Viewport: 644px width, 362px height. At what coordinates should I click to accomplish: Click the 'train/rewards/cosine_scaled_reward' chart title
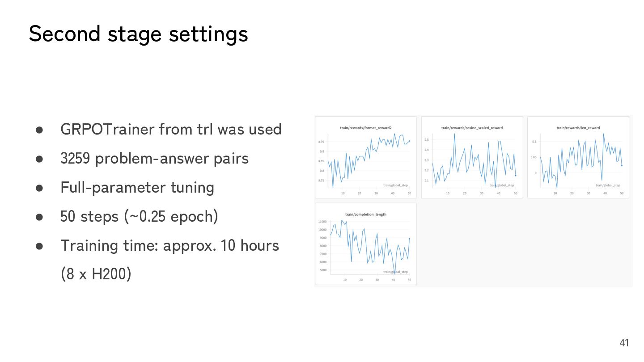(472, 128)
